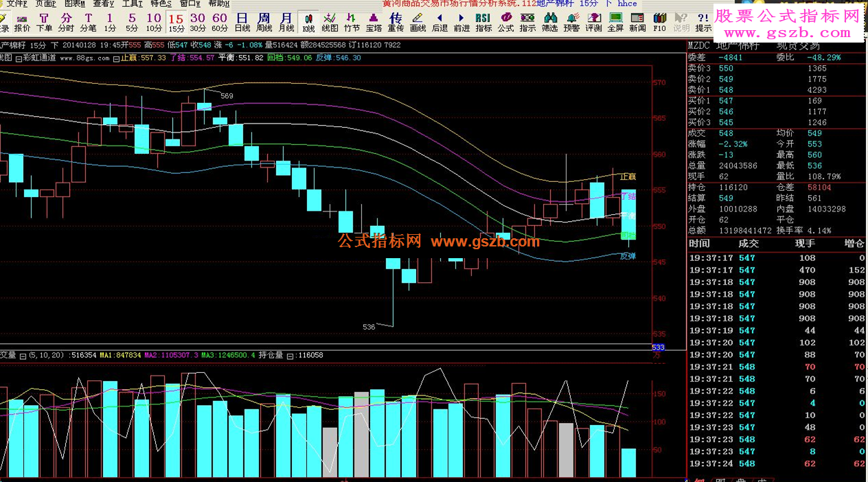Open the F10 books icon

tap(659, 21)
